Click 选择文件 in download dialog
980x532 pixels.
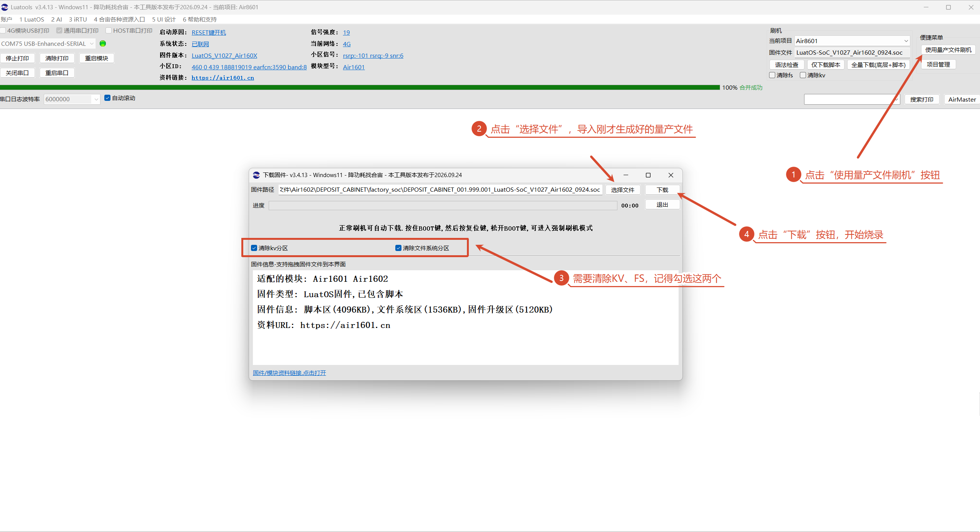tap(623, 190)
